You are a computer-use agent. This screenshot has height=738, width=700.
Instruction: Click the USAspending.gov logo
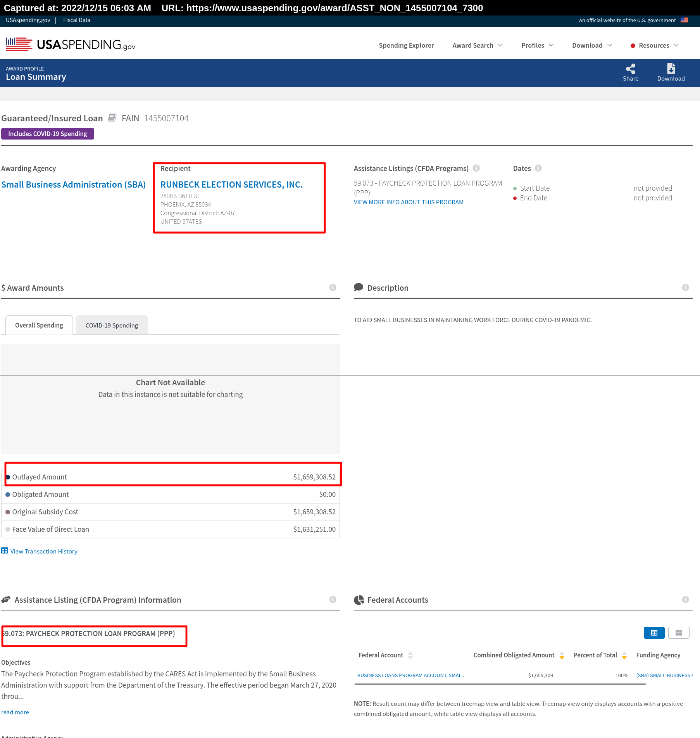point(70,45)
